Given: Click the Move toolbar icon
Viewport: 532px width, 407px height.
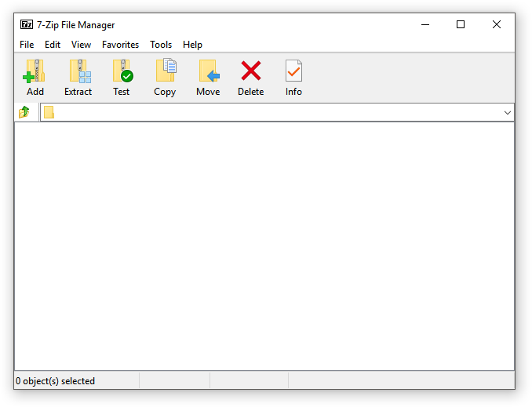Looking at the screenshot, I should 209,71.
